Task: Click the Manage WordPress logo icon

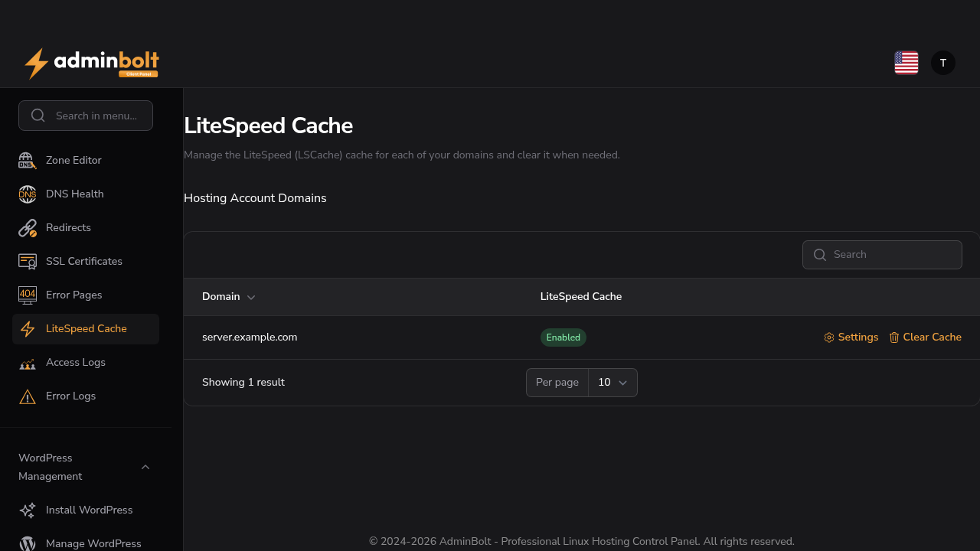Action: pyautogui.click(x=28, y=544)
